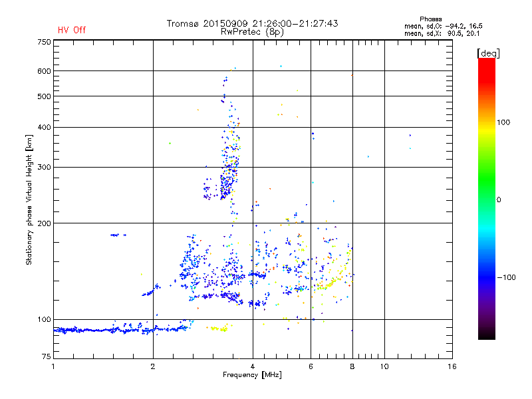532x399 pixels.
Task: Click the x-axis tick label '2'
Action: tap(153, 366)
